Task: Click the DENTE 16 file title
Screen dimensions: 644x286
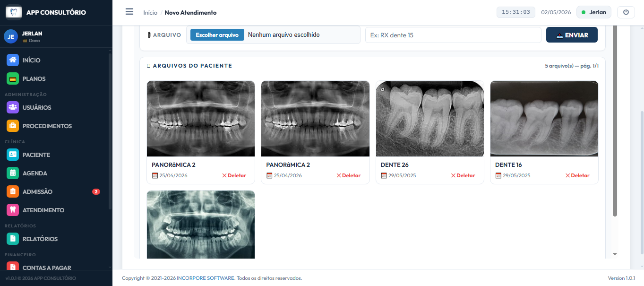Action: [x=508, y=165]
